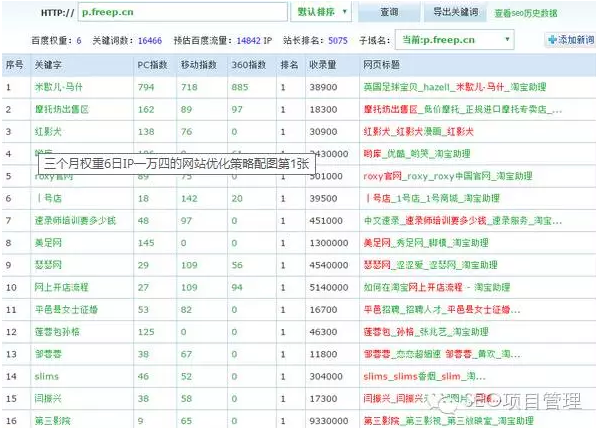Open the slims keyword link
This screenshot has width=596, height=428.
46,376
